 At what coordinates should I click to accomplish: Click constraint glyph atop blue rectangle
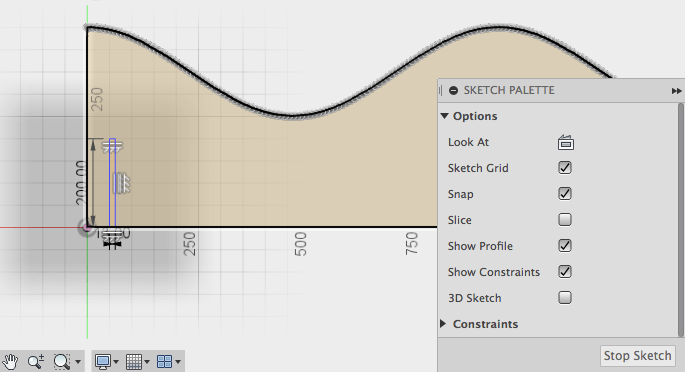[x=112, y=148]
